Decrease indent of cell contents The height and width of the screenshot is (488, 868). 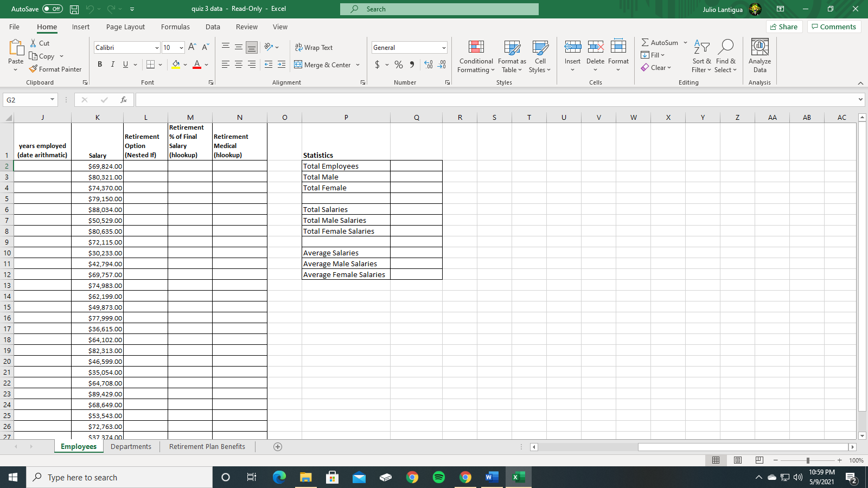[269, 65]
